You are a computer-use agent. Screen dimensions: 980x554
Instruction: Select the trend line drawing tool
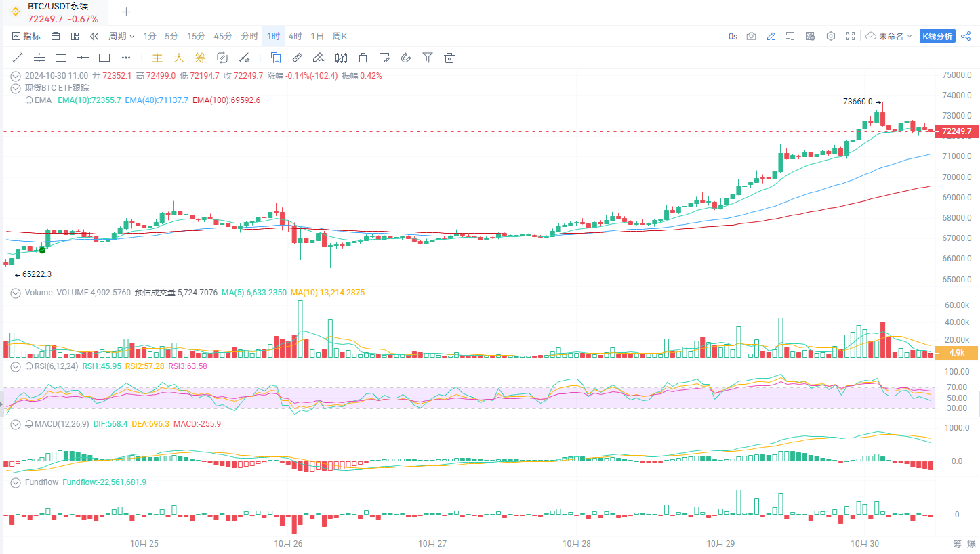pyautogui.click(x=18, y=58)
